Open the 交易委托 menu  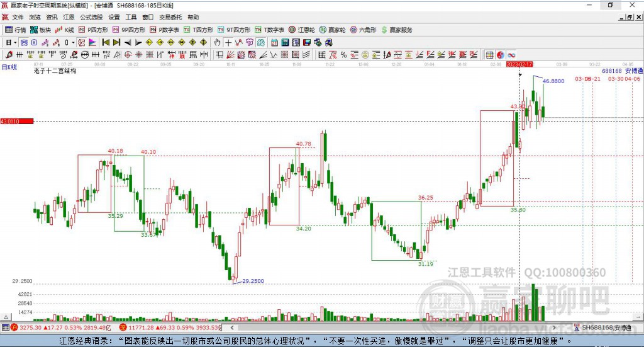point(170,17)
